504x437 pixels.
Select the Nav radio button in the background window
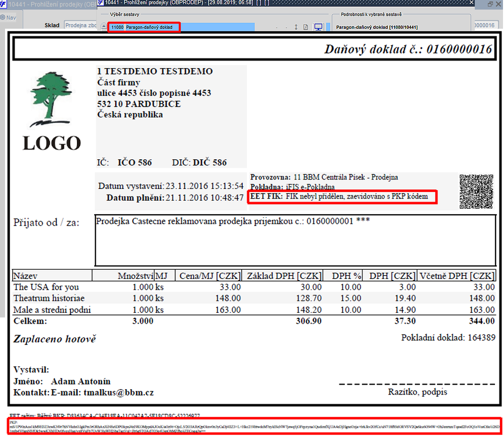tap(3, 17)
